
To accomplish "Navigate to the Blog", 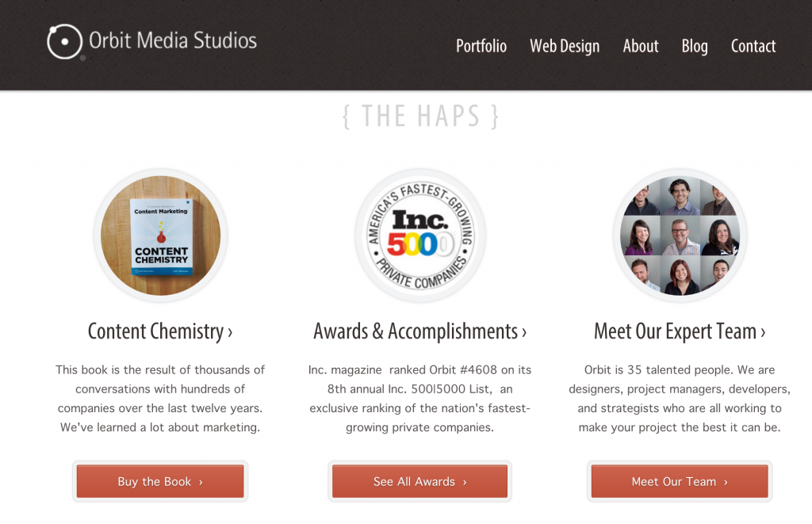I will click(694, 46).
